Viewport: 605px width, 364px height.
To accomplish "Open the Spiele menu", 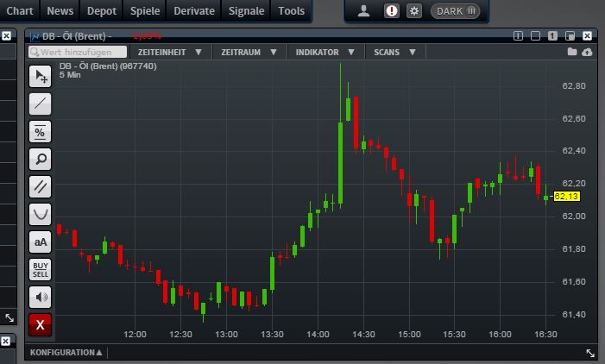I will (x=145, y=11).
